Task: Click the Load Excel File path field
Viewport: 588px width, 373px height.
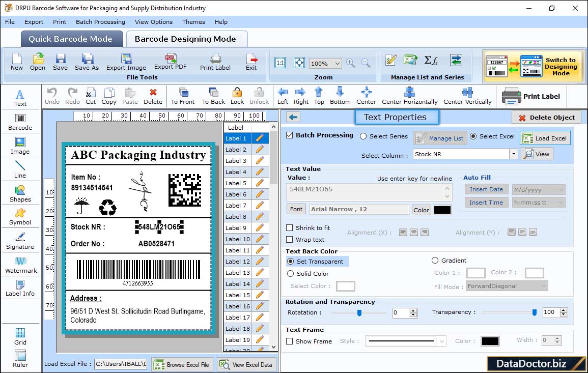Action: pos(120,364)
